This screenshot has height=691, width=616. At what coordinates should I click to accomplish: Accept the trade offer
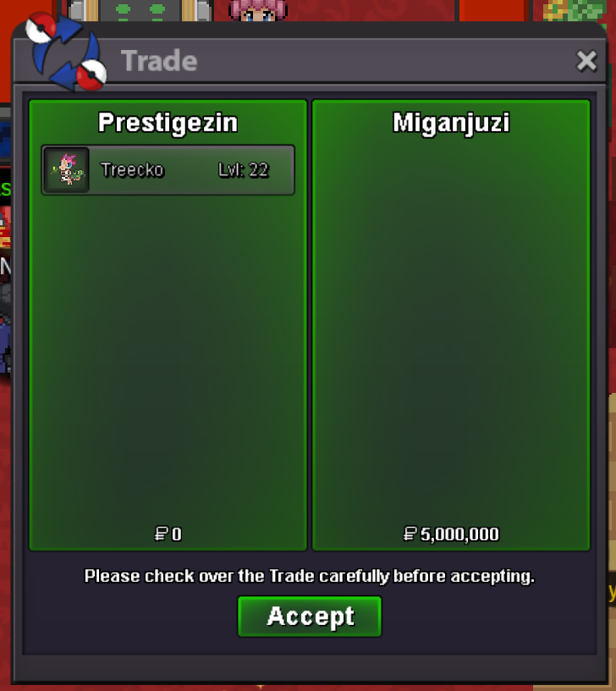click(x=310, y=616)
